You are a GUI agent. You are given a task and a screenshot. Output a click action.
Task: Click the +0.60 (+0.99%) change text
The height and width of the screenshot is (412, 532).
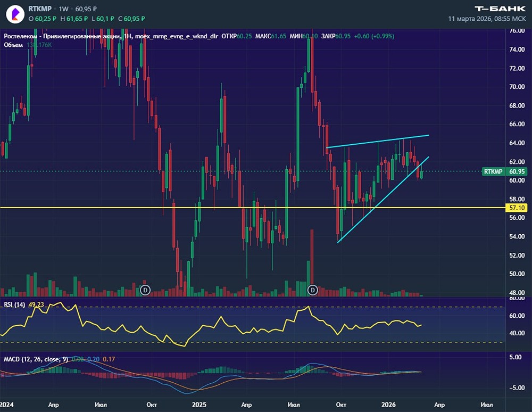coord(374,36)
